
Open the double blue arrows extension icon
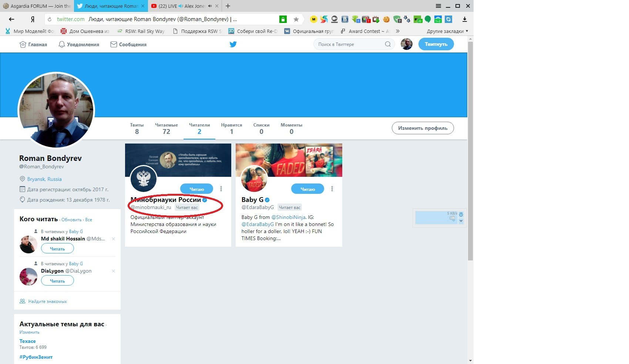pos(407,19)
